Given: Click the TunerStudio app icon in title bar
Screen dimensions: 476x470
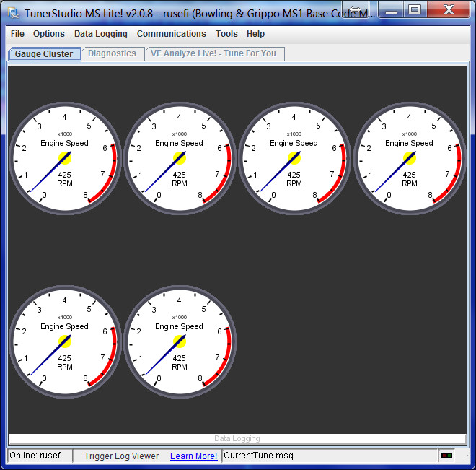Looking at the screenshot, I should click(x=14, y=13).
